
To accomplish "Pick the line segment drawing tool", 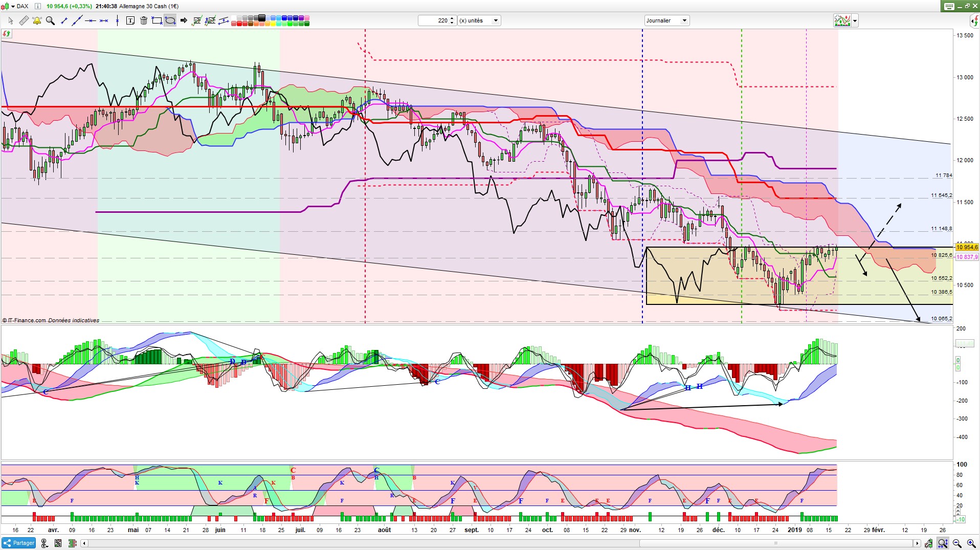I will point(64,20).
